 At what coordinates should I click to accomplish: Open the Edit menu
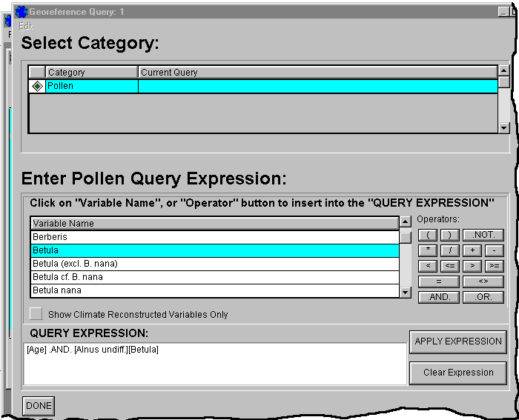click(25, 26)
